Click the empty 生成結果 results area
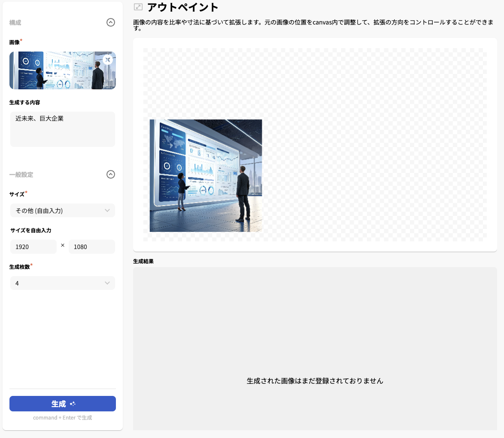Viewport: 504px width, 438px height. (x=315, y=348)
